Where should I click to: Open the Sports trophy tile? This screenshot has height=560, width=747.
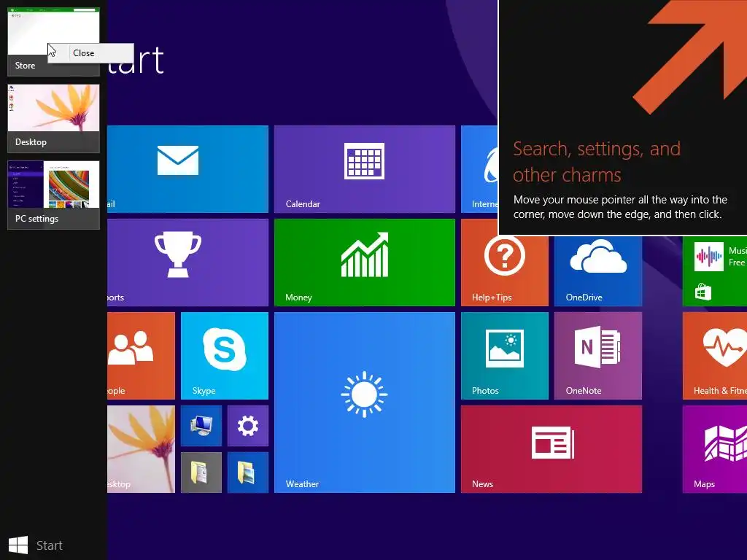click(x=187, y=262)
